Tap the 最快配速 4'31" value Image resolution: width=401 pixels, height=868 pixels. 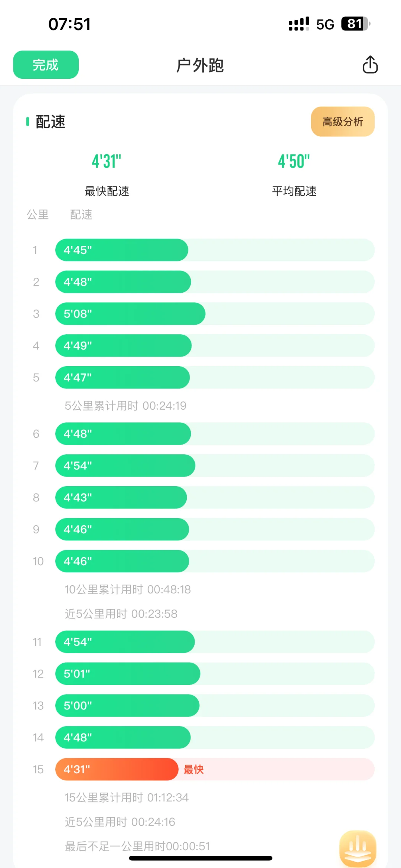[x=107, y=162]
